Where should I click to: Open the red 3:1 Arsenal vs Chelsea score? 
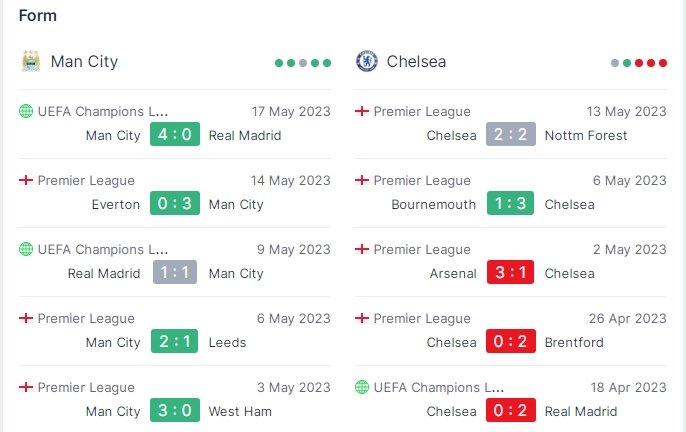pyautogui.click(x=510, y=272)
